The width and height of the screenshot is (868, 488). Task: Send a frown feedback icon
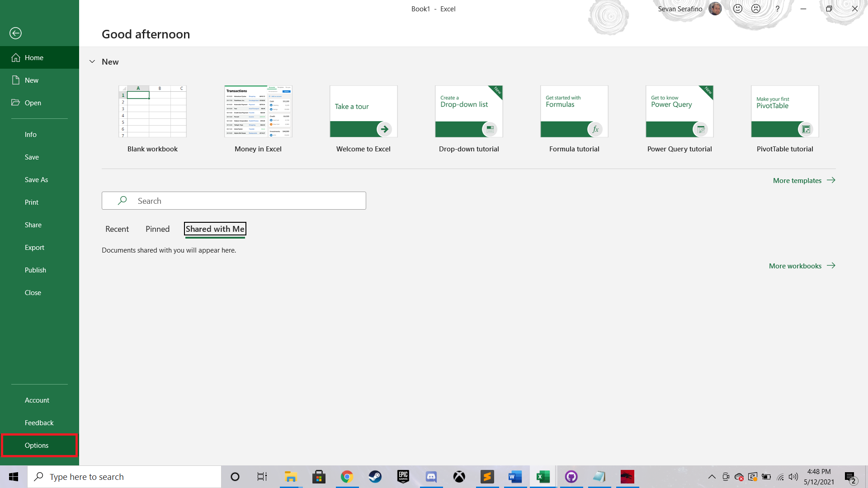[x=756, y=9]
